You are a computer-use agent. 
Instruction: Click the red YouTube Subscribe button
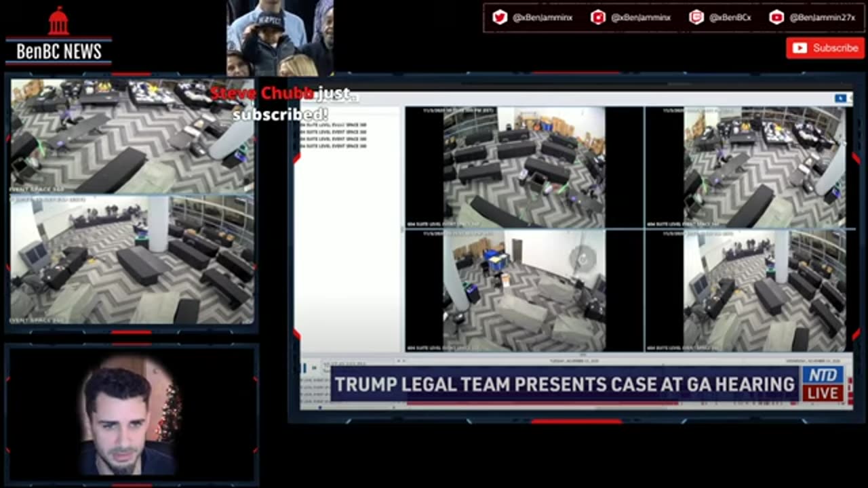coord(825,48)
